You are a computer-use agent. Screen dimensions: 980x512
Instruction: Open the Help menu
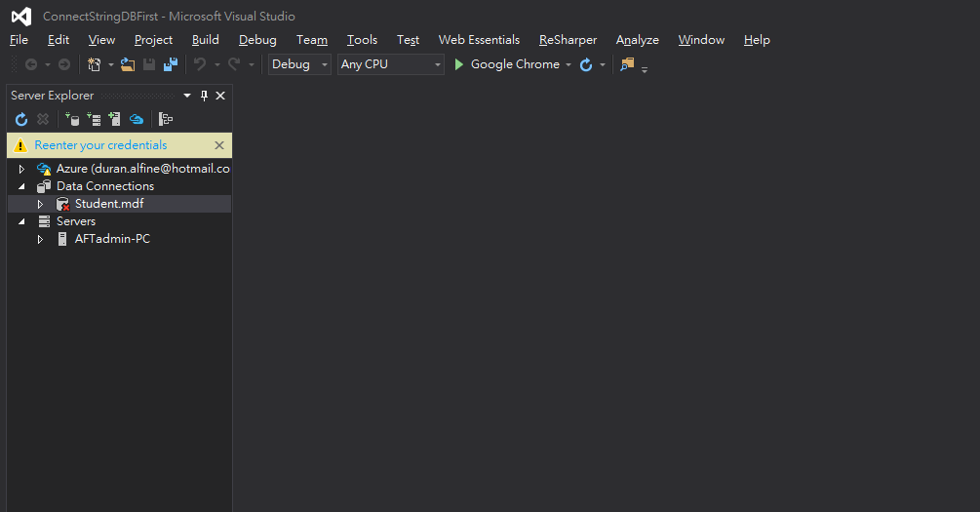tap(757, 40)
